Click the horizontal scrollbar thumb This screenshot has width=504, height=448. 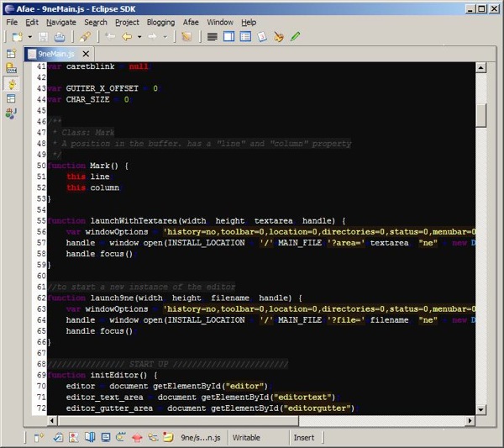coord(178,420)
